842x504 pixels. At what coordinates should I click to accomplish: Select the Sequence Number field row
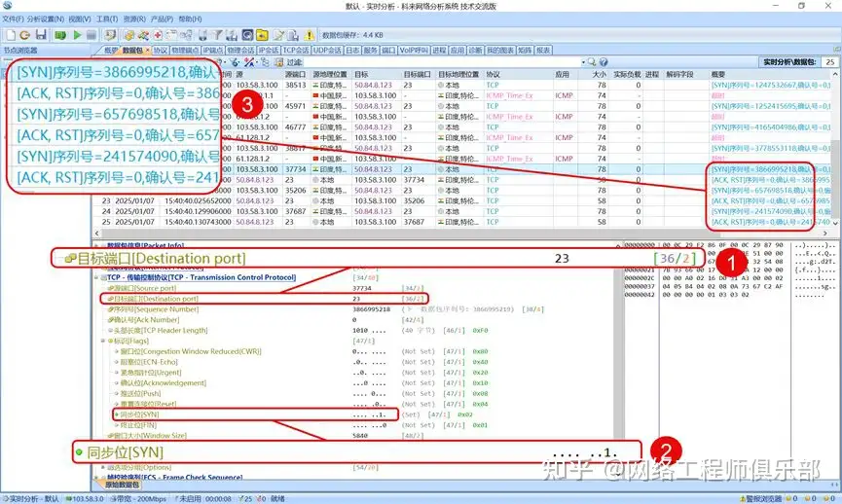tap(146, 308)
